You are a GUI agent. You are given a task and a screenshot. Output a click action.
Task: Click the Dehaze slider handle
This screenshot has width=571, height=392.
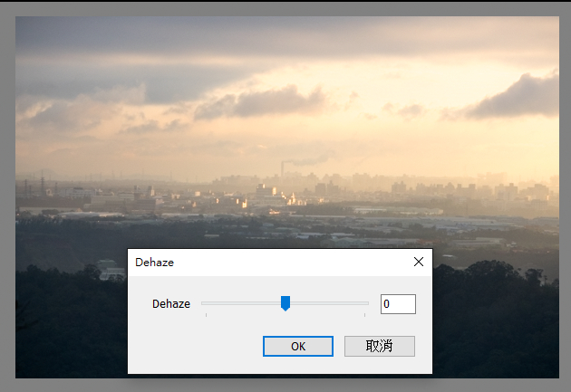[x=285, y=303]
